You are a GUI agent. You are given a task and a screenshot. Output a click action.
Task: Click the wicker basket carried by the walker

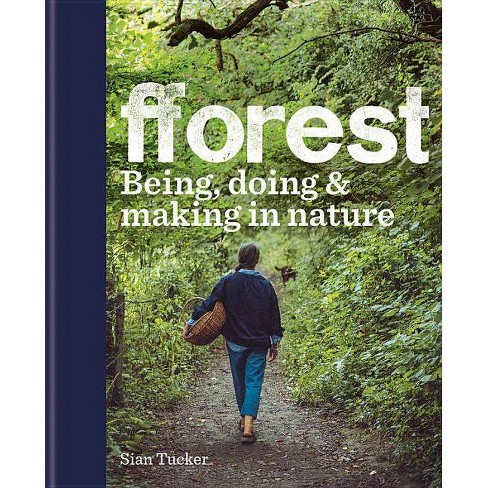click(x=204, y=321)
